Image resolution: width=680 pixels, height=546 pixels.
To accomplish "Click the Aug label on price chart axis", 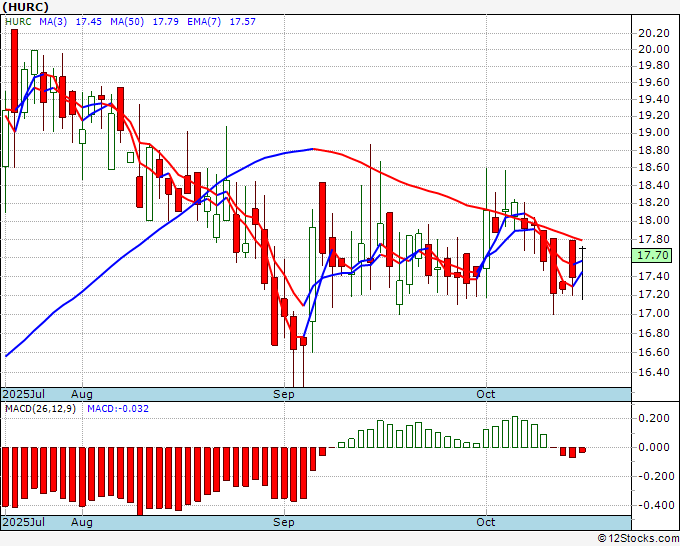I will coord(82,394).
